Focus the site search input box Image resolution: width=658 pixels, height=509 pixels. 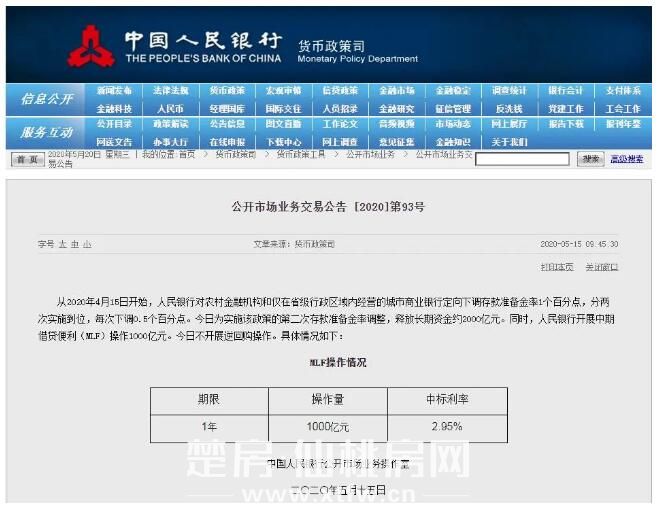tap(522, 159)
